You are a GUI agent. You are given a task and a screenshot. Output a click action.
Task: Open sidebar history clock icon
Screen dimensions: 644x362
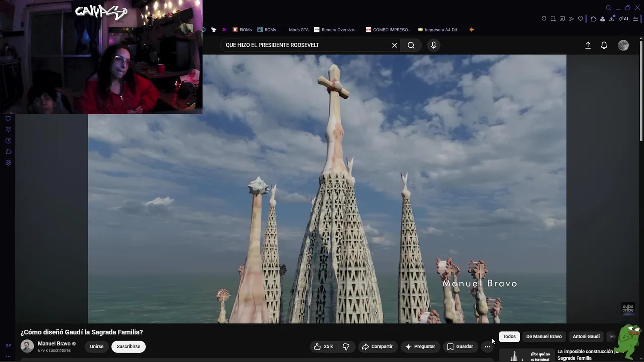pyautogui.click(x=8, y=141)
